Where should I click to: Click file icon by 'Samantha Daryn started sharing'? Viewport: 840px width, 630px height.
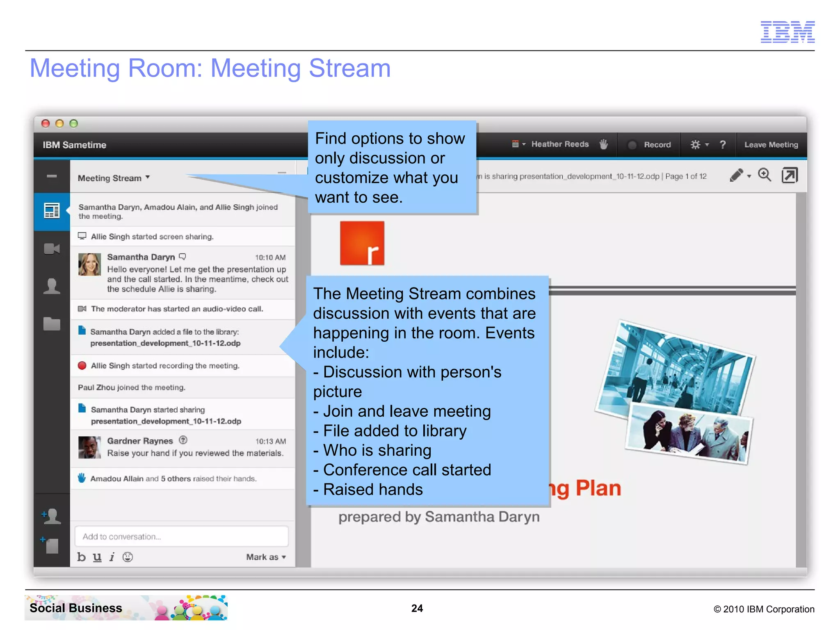[x=82, y=408]
